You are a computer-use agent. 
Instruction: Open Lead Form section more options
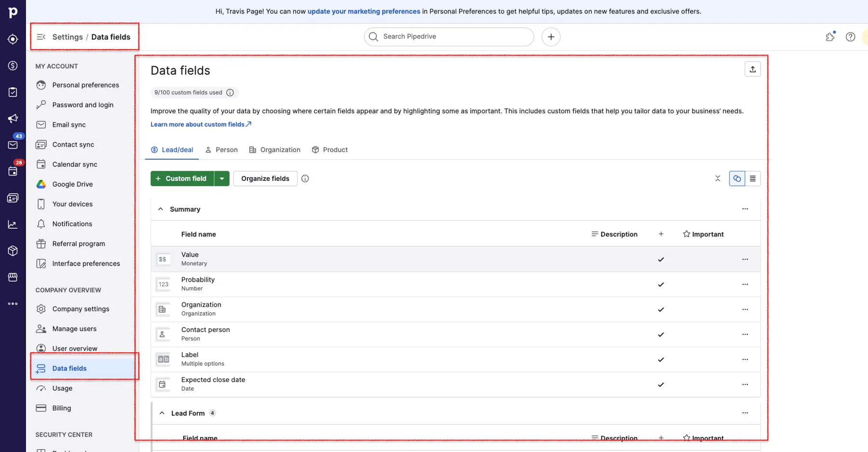click(x=745, y=413)
